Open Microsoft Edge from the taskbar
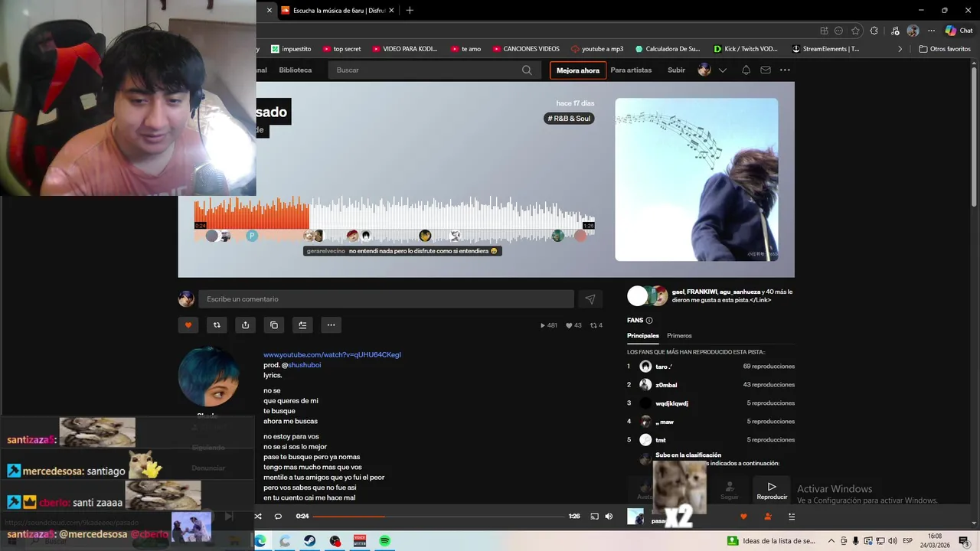Screen dimensions: 980x551 point(260,541)
